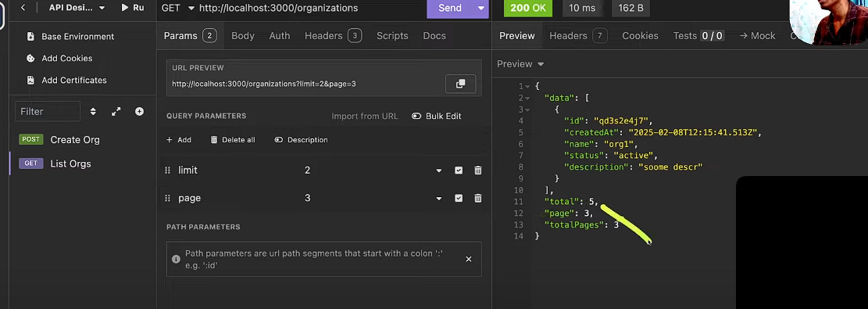Open the API Design workspace dropdown

pyautogui.click(x=77, y=8)
